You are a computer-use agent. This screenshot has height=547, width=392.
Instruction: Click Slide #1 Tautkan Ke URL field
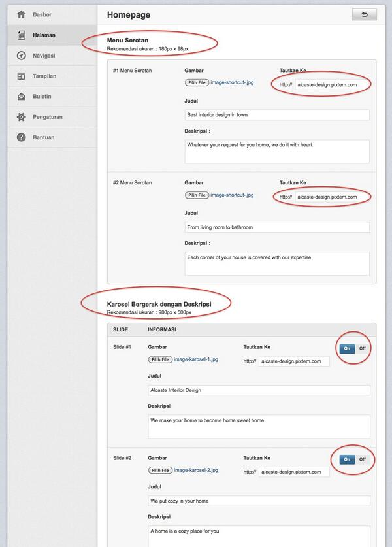[x=294, y=361]
